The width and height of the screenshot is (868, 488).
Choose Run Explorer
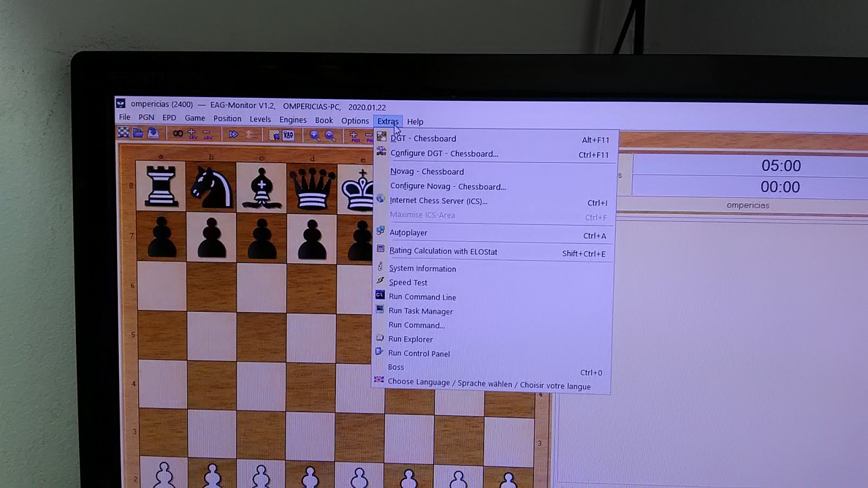[492, 339]
